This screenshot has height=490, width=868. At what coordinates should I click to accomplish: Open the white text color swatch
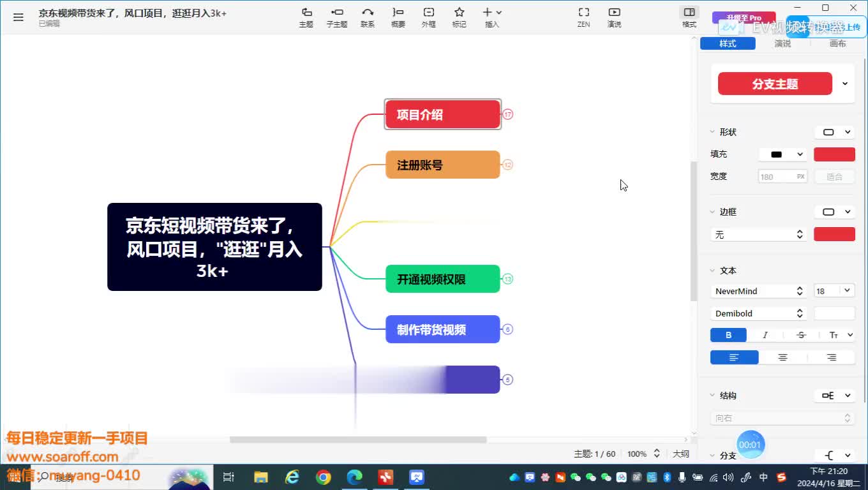point(834,313)
